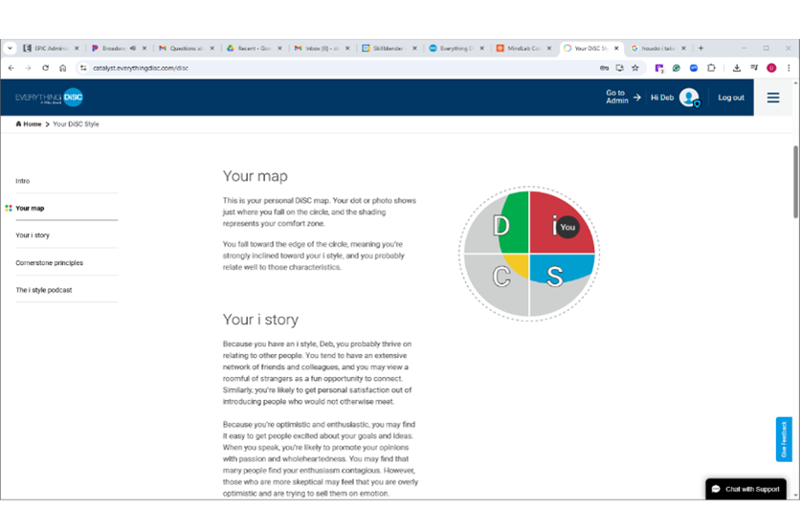Jump to the Intro section
The image size is (800, 532).
tap(22, 181)
